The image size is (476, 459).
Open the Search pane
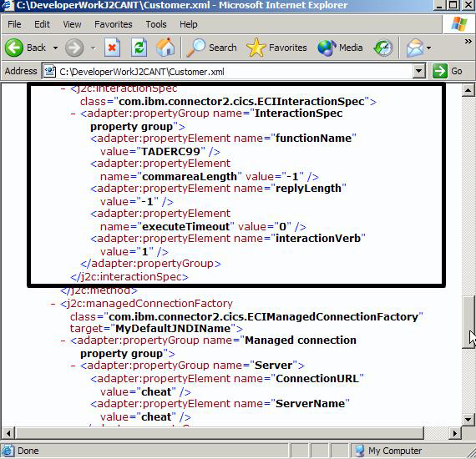[211, 48]
